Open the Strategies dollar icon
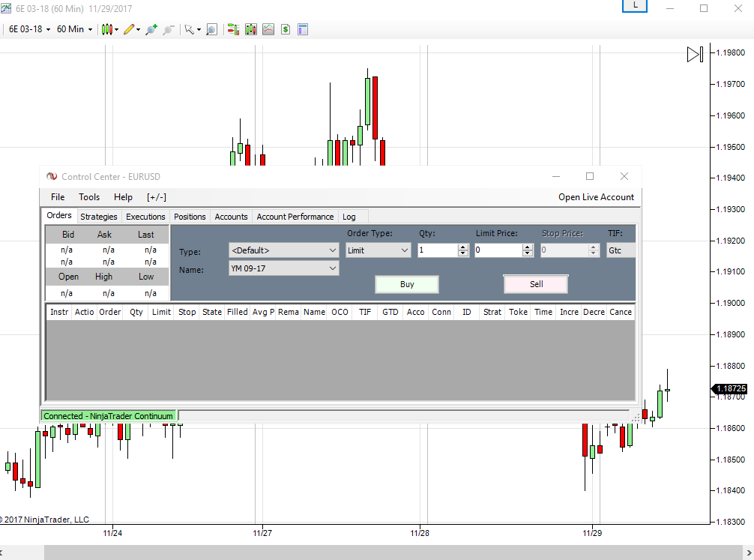Viewport: 754px width, 560px height. (286, 29)
